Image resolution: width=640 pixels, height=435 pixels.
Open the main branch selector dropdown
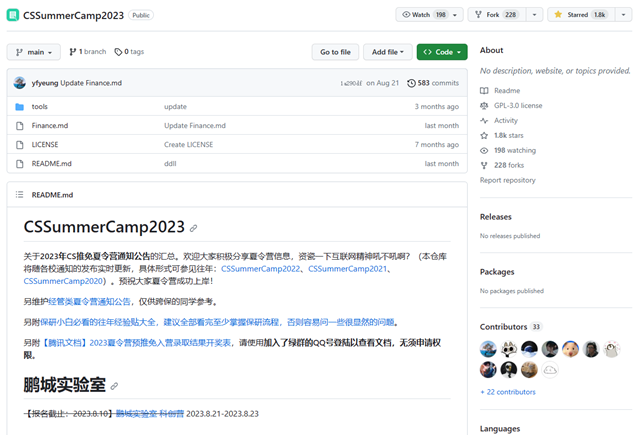(33, 52)
